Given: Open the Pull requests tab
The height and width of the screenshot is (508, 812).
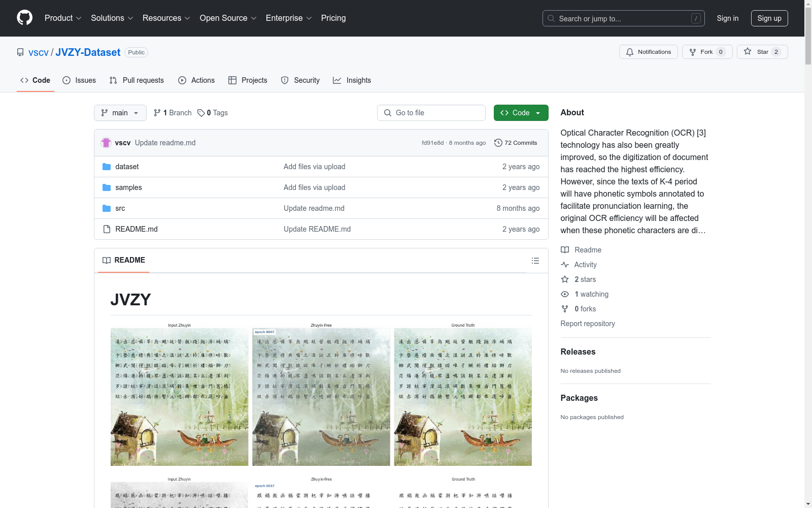Looking at the screenshot, I should click(137, 80).
